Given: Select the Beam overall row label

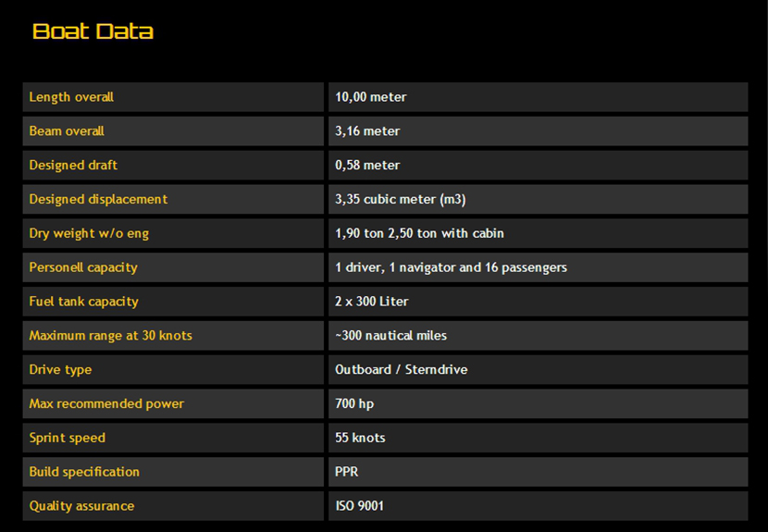Looking at the screenshot, I should (x=67, y=131).
